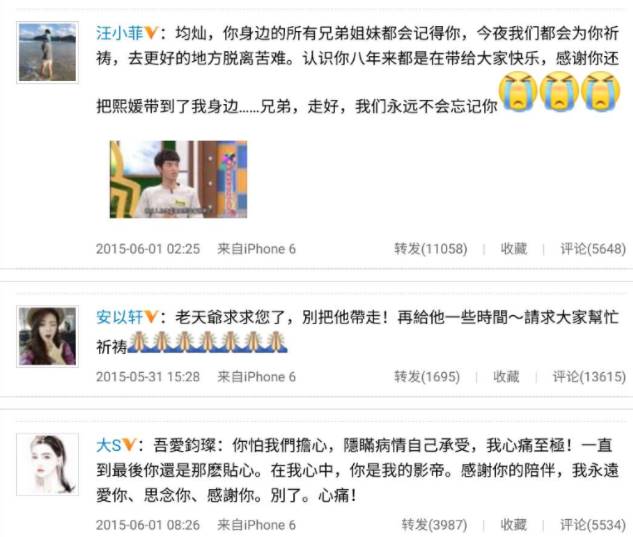Click the 大S username link
The image size is (633, 537).
[x=109, y=445]
